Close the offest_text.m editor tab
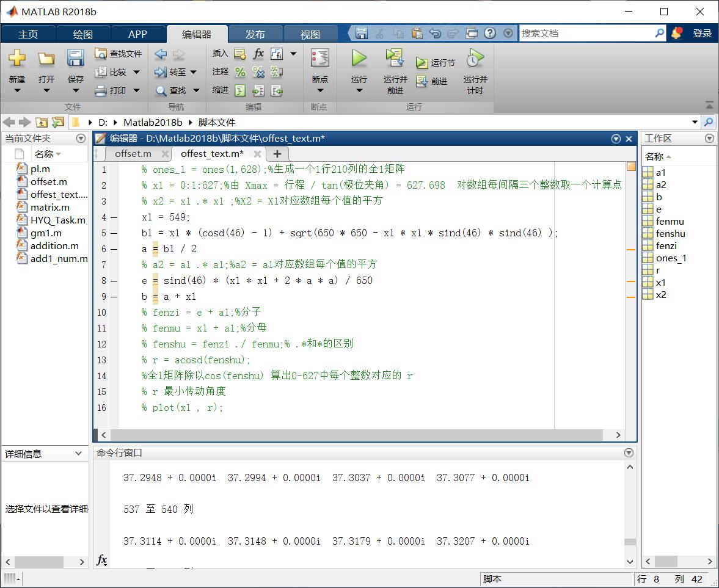Screen dimensions: 719x588 tap(258, 154)
